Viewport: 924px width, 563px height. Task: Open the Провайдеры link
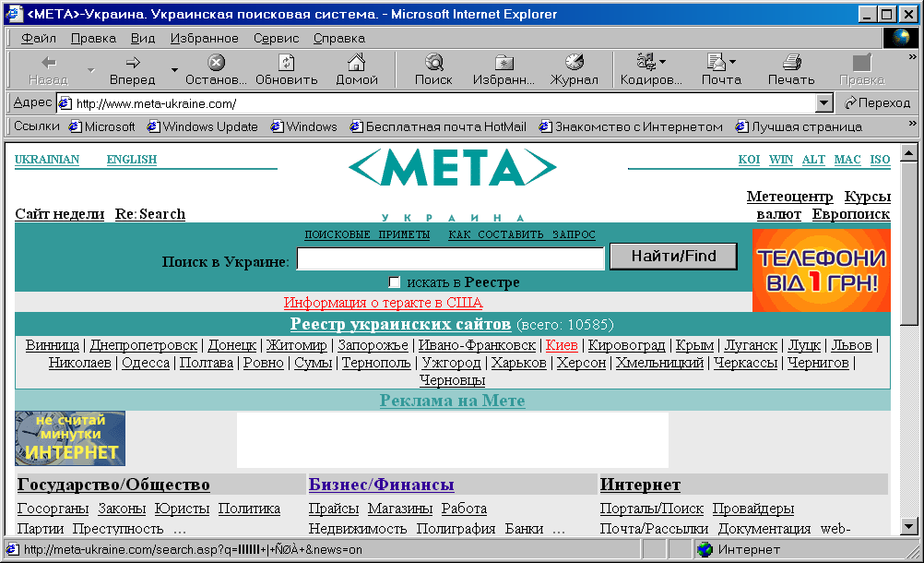[x=753, y=509]
